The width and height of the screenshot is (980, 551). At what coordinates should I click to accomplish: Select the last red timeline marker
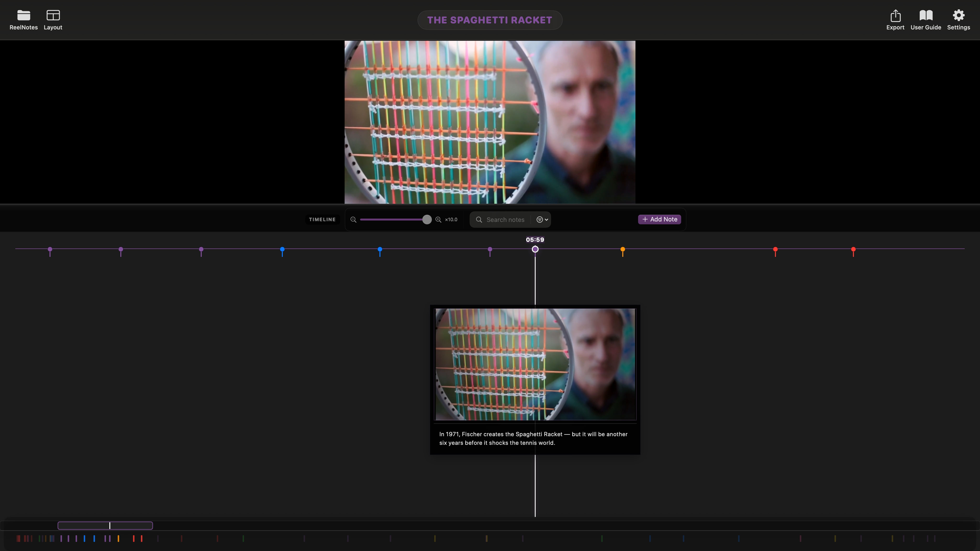853,250
